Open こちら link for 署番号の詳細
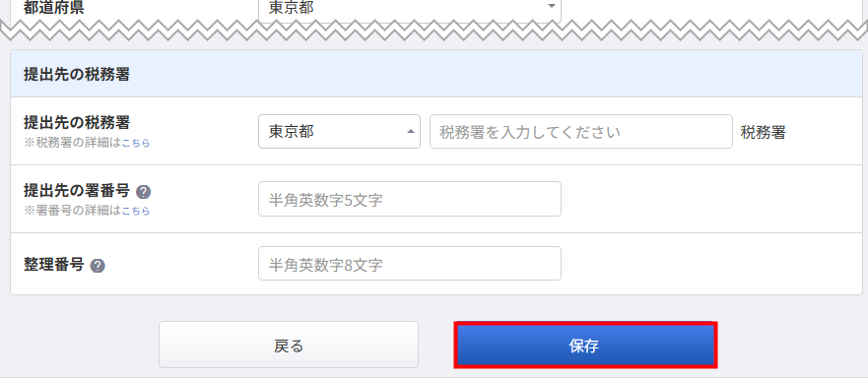Screen dimensions: 868x378 [136, 211]
